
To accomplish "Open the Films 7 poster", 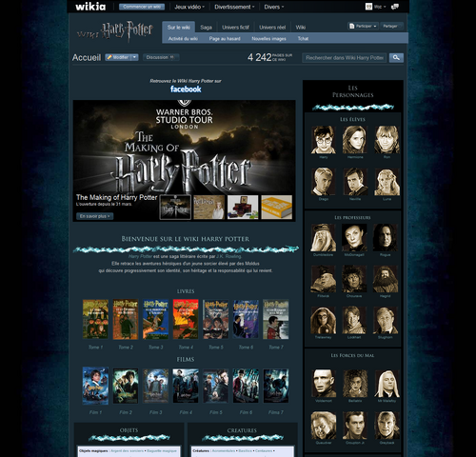I will [276, 386].
